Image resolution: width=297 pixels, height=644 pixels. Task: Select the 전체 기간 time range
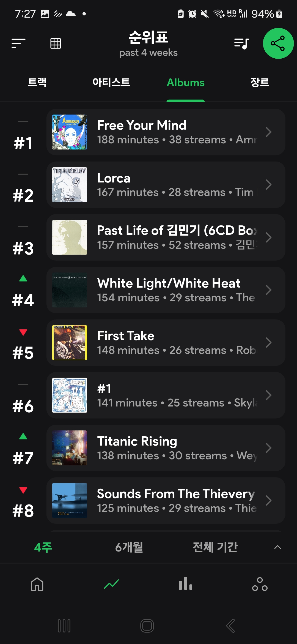(x=215, y=547)
